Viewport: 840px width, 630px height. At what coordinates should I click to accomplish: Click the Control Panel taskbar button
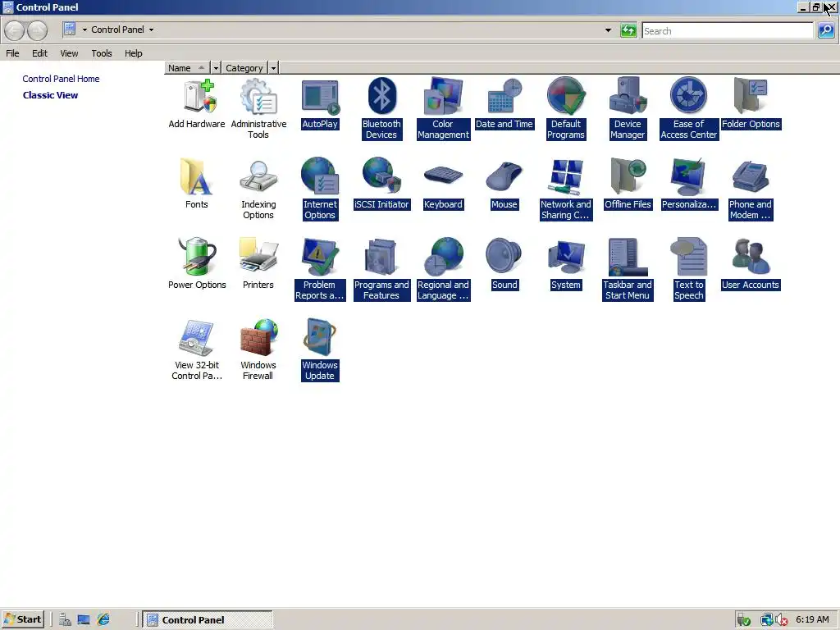(x=208, y=620)
